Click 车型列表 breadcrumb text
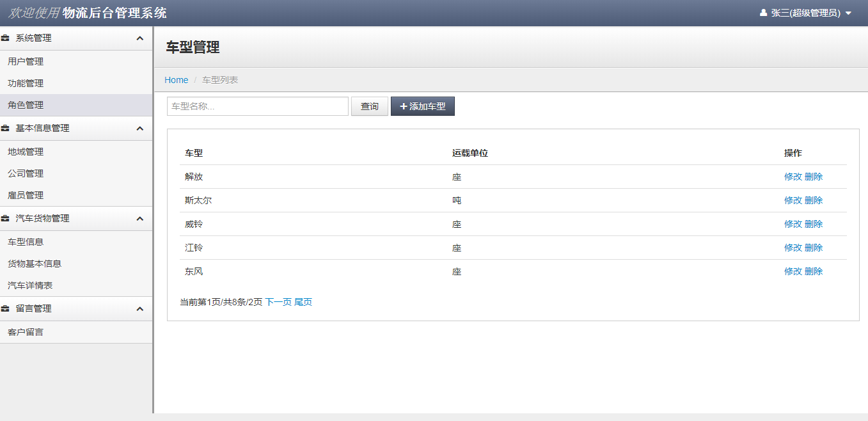 [220, 80]
